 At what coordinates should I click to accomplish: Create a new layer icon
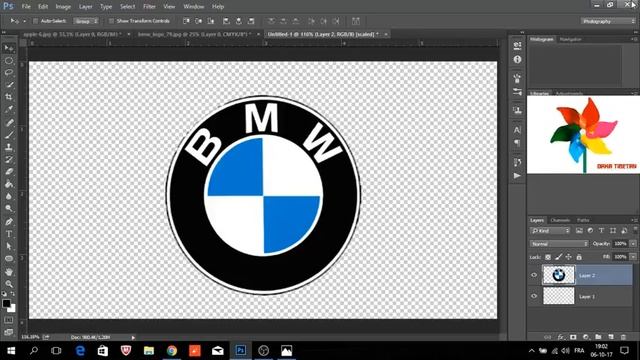611,337
